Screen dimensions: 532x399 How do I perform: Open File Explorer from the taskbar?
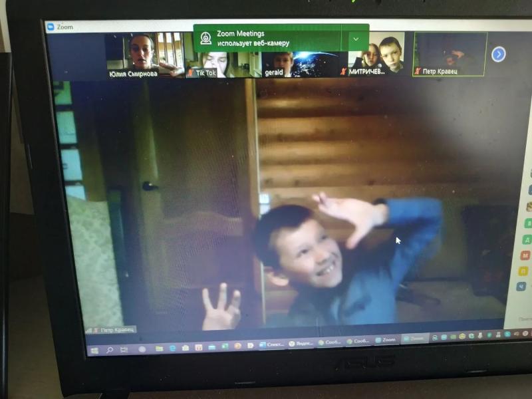(159, 348)
